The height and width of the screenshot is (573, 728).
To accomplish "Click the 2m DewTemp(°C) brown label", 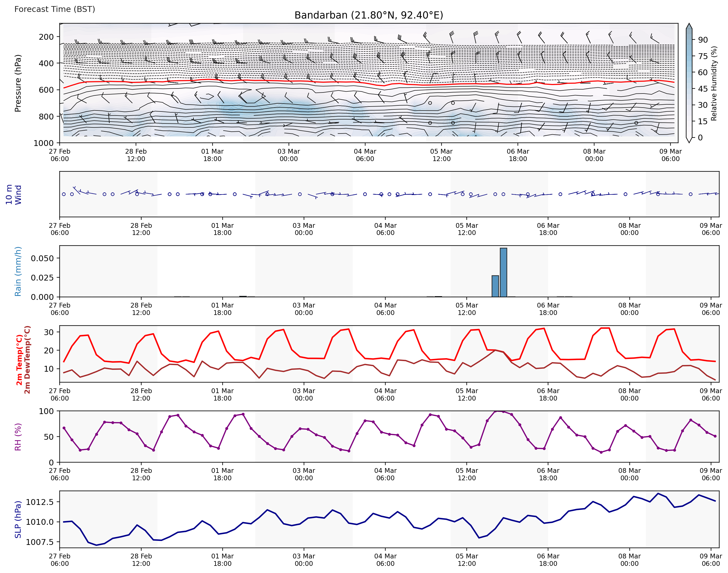I will [x=28, y=360].
